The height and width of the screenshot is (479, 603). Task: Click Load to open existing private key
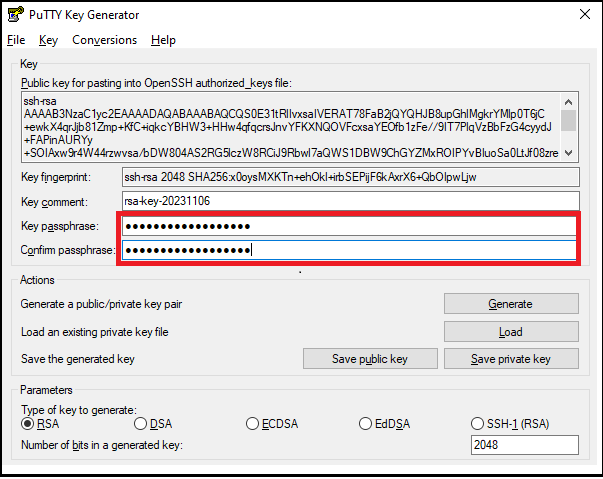(x=511, y=332)
